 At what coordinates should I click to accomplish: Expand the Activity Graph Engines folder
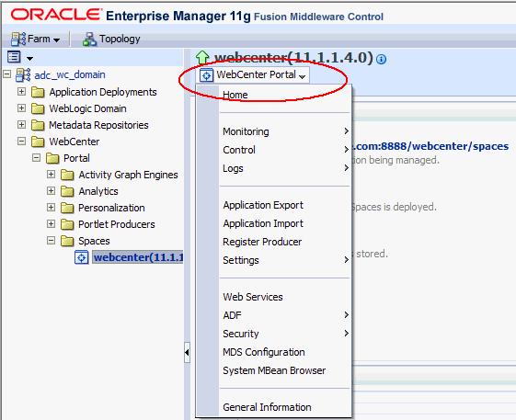click(x=51, y=174)
